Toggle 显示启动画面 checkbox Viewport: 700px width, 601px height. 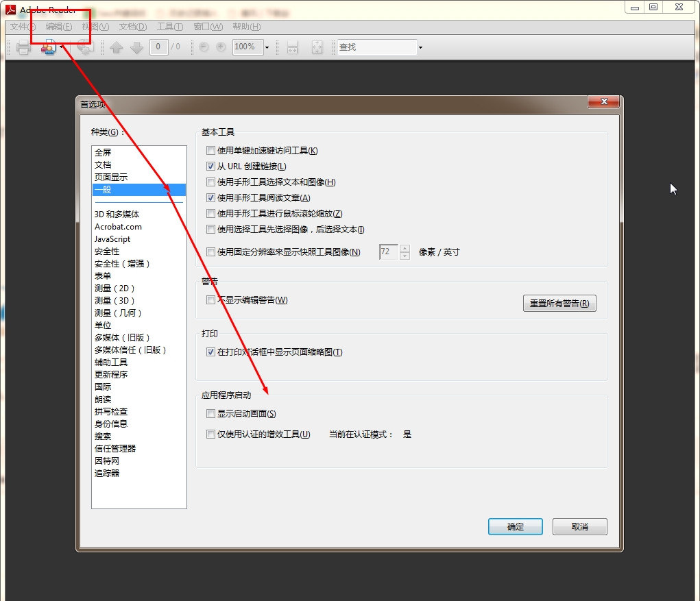210,414
